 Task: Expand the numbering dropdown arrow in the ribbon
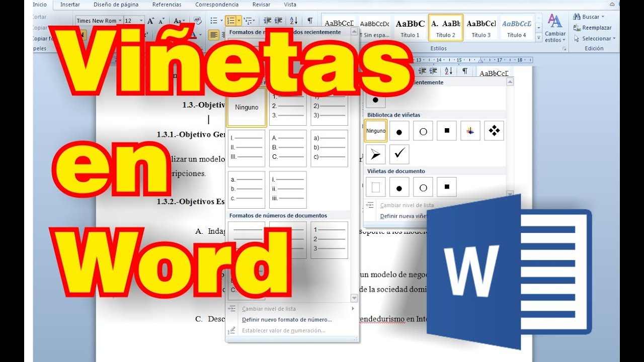pyautogui.click(x=238, y=21)
